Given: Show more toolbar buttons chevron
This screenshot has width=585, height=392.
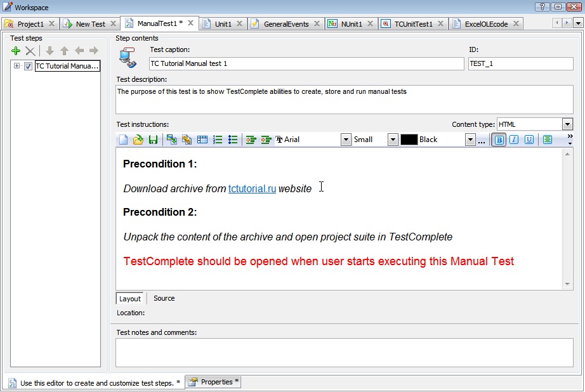Looking at the screenshot, I should pos(570,139).
